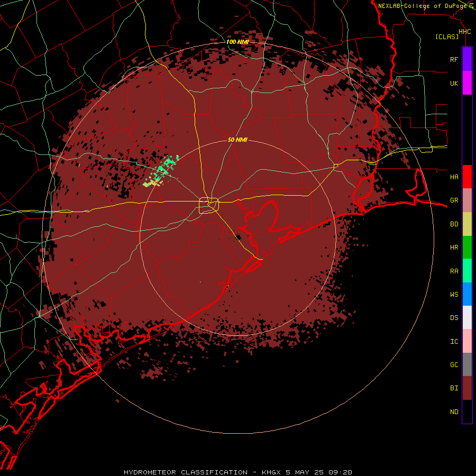Click the BI legend label
Screen dimensions: 476x476
point(454,388)
